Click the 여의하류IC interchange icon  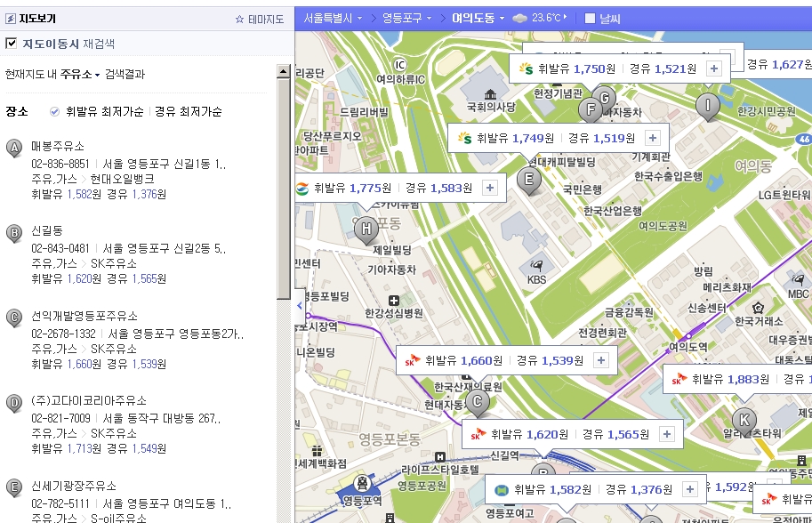tap(400, 65)
